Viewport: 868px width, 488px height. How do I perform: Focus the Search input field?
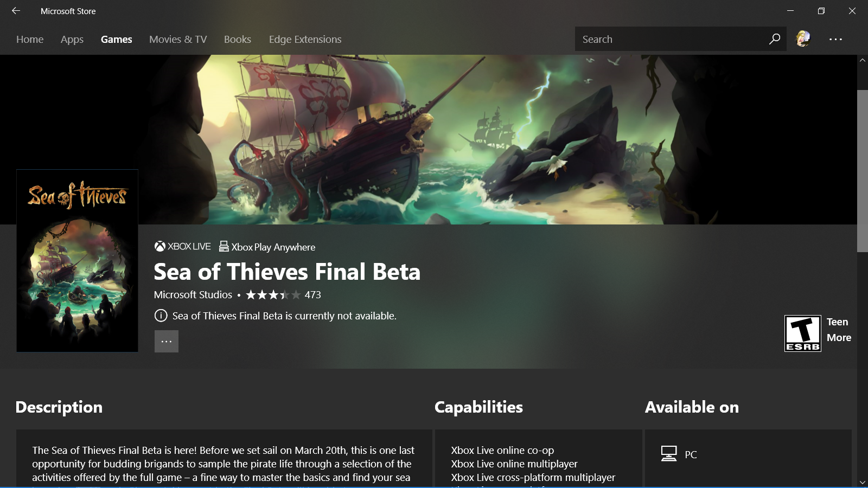(x=670, y=39)
